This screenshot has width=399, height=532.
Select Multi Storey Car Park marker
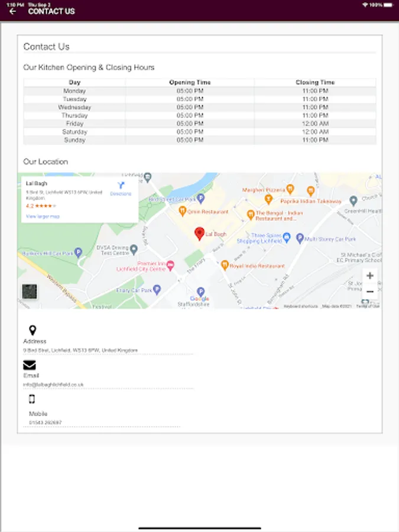pos(300,238)
